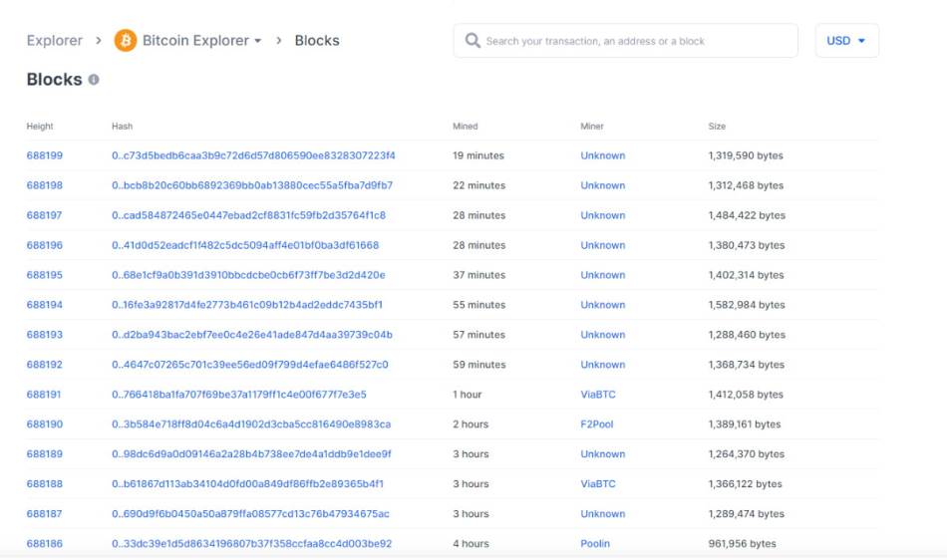Screen dimensions: 947x560
Task: Open hash starting 0..4647c07265c7
Action: tap(250, 365)
